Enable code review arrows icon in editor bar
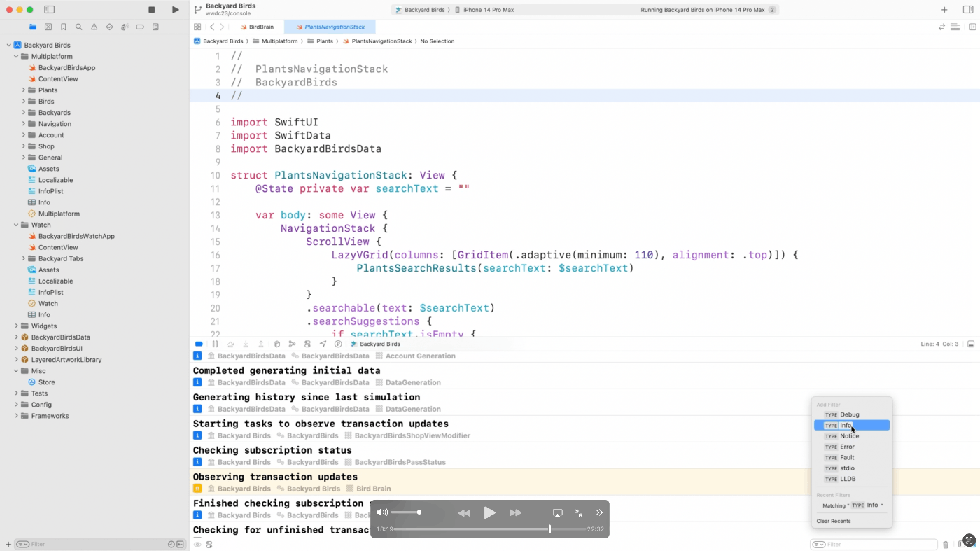 click(x=941, y=27)
